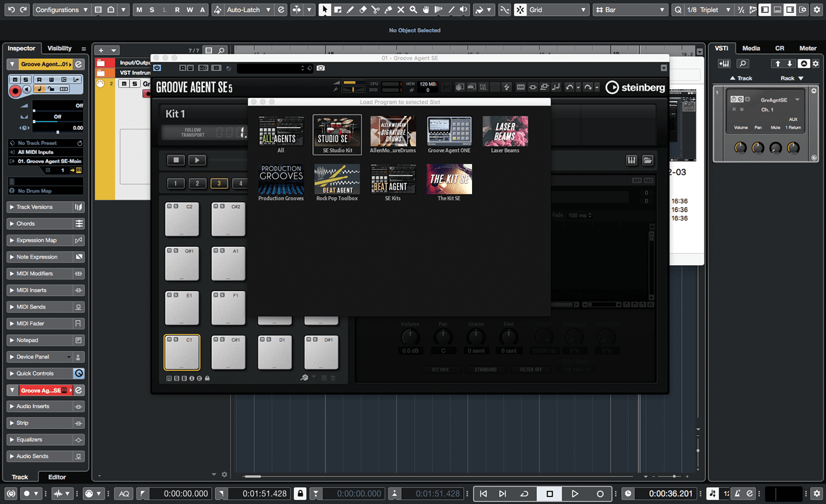This screenshot has height=504, width=826.
Task: Click the C1 drum pad
Action: click(182, 352)
